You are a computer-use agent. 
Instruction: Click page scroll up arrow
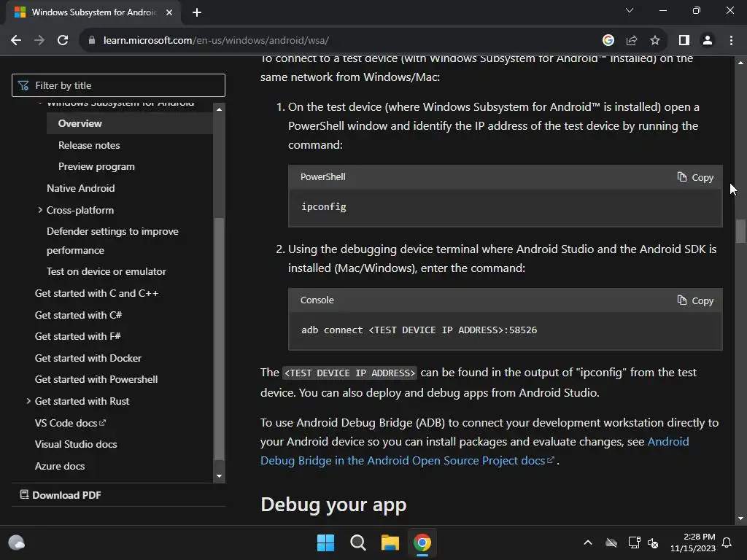[740, 63]
